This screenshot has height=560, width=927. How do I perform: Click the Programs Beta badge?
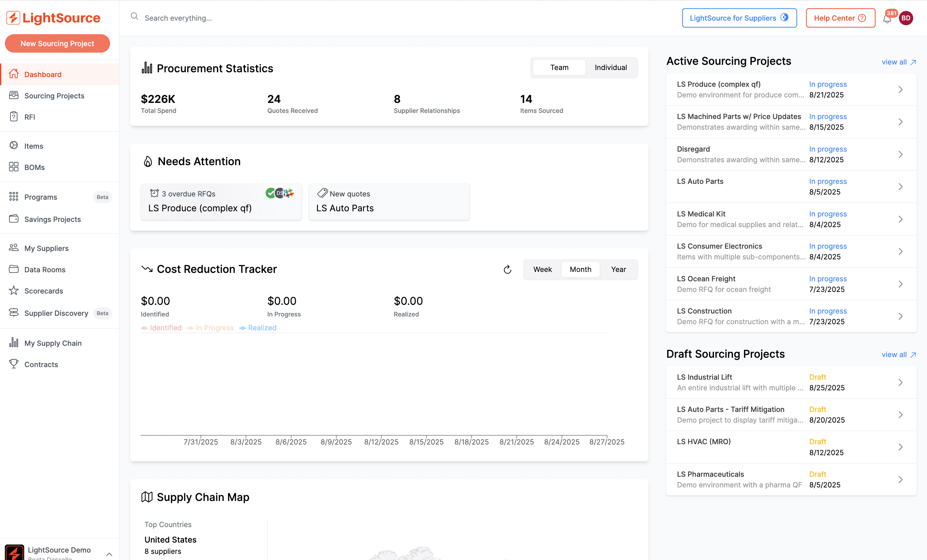coord(102,197)
